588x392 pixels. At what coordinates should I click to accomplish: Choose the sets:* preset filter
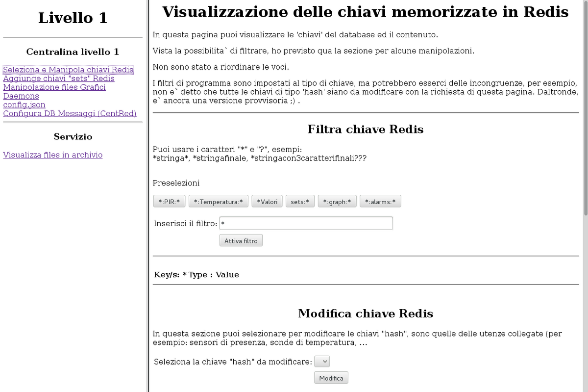tap(299, 202)
